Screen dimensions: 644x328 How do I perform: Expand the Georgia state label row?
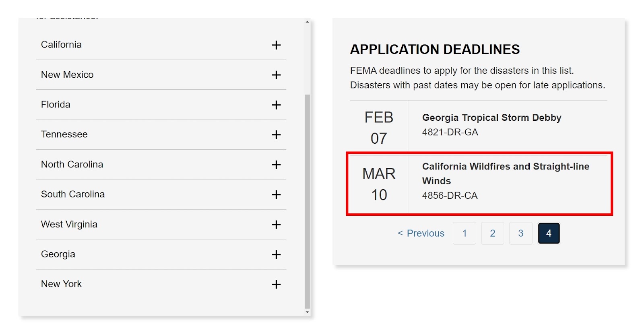pyautogui.click(x=58, y=254)
